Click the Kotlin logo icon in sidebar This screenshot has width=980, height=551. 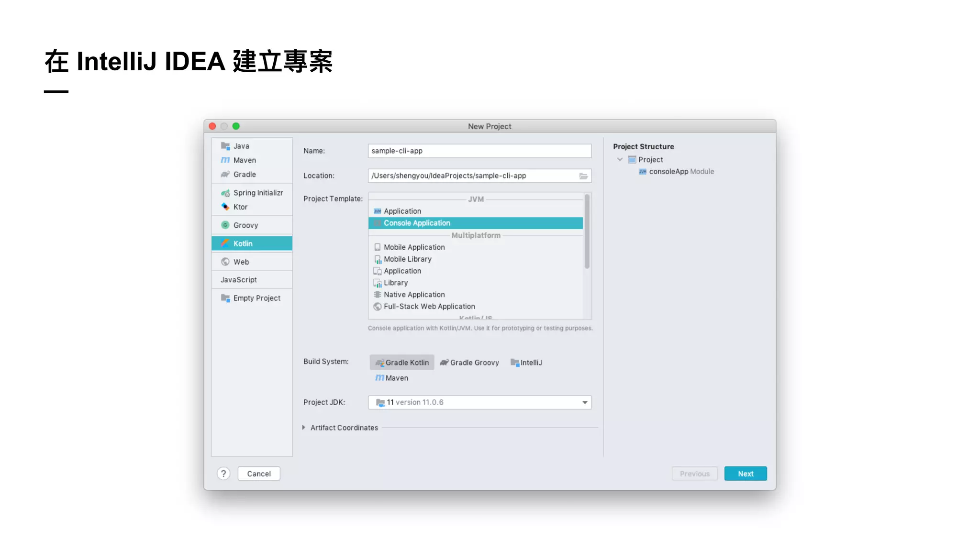click(x=225, y=243)
